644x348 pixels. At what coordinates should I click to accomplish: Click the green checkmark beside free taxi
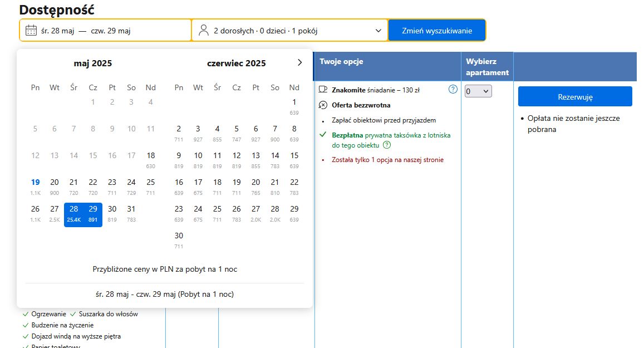click(323, 135)
